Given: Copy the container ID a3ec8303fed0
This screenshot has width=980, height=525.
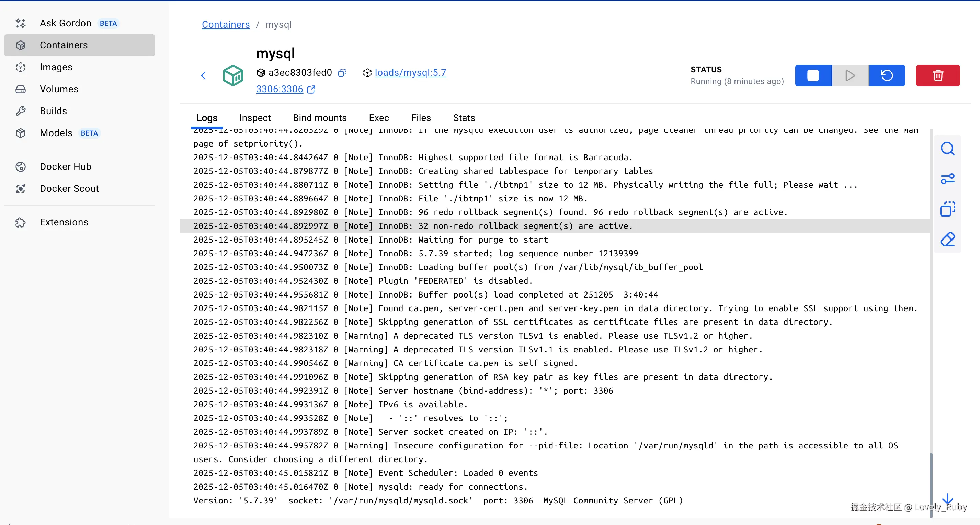Looking at the screenshot, I should point(342,73).
